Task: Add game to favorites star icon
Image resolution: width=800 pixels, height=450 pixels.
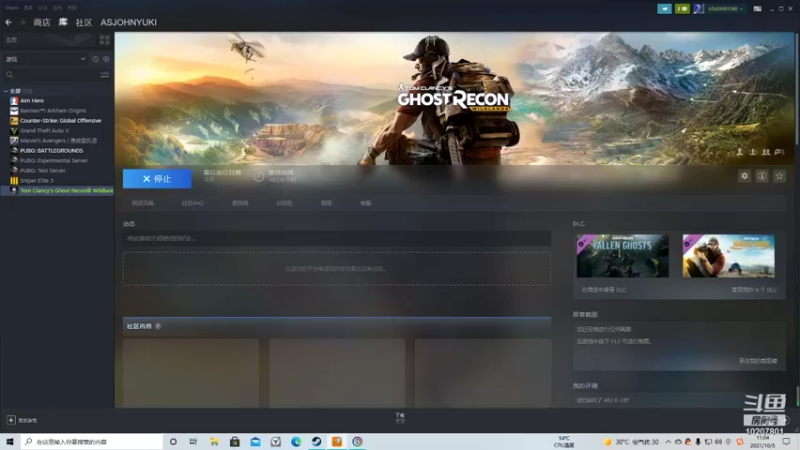Action: [779, 176]
